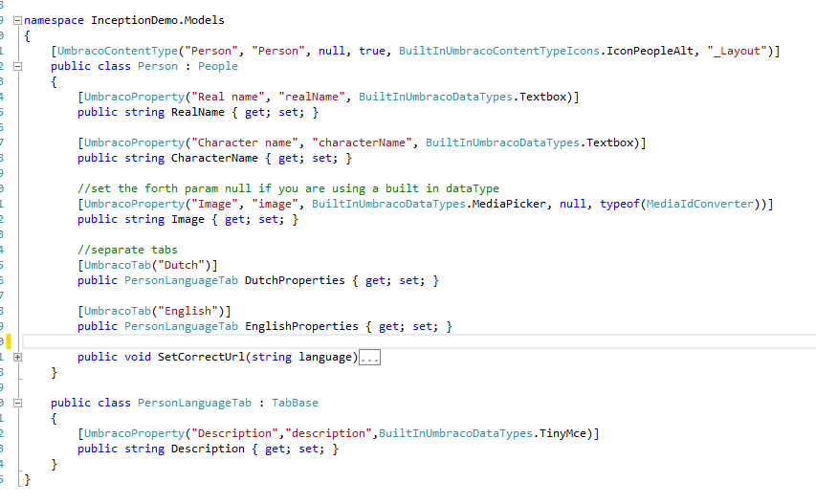Screen dimensions: 816x504
Task: Click the MediaPicker data type member
Action: 509,204
